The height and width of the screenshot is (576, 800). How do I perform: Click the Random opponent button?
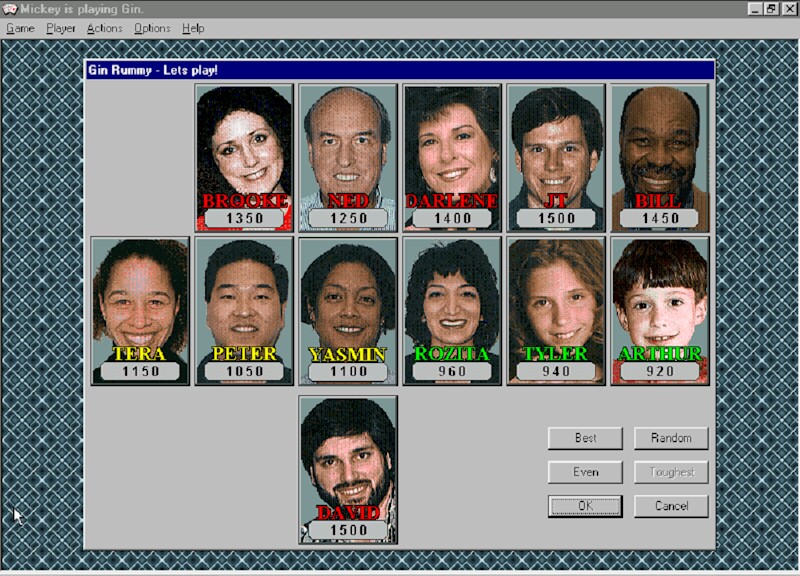pyautogui.click(x=671, y=438)
